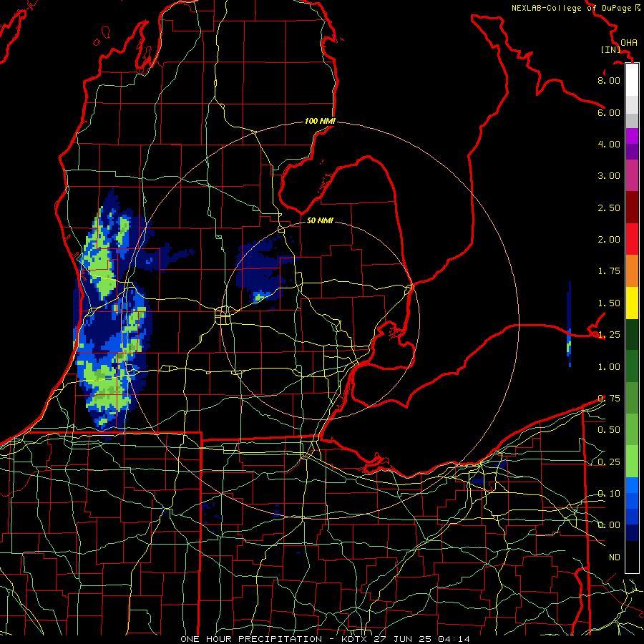Click the 8.00 legend value
Screen dimensions: 644x644
[x=609, y=80]
